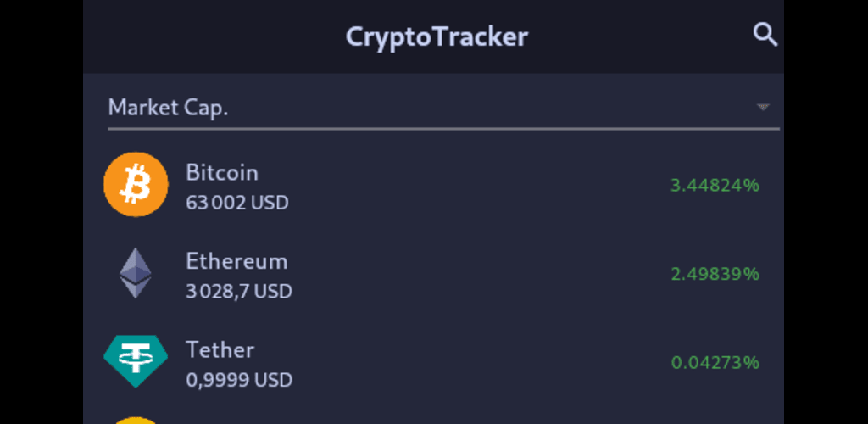Click empty header area left of CryptoTracker
868x424 pixels.
click(212, 36)
